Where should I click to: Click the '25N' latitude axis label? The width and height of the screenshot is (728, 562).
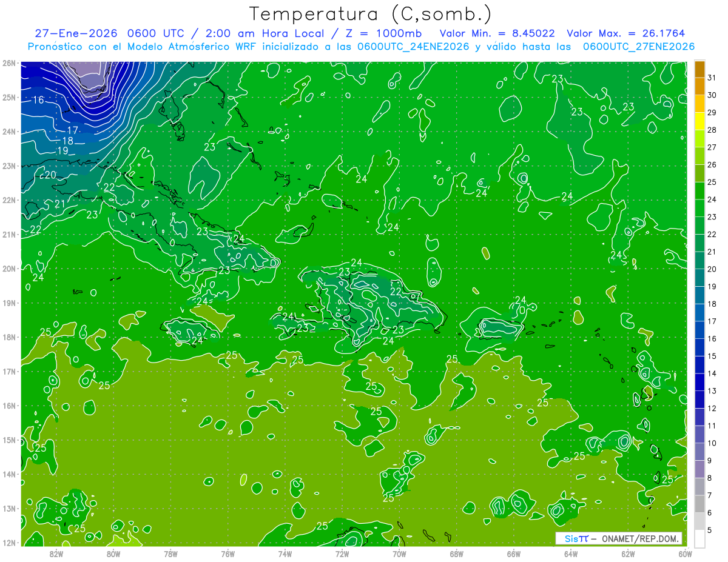8,97
